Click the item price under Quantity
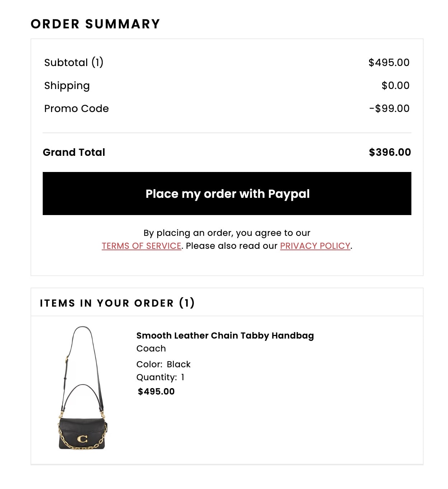The image size is (448, 489). pos(156,392)
